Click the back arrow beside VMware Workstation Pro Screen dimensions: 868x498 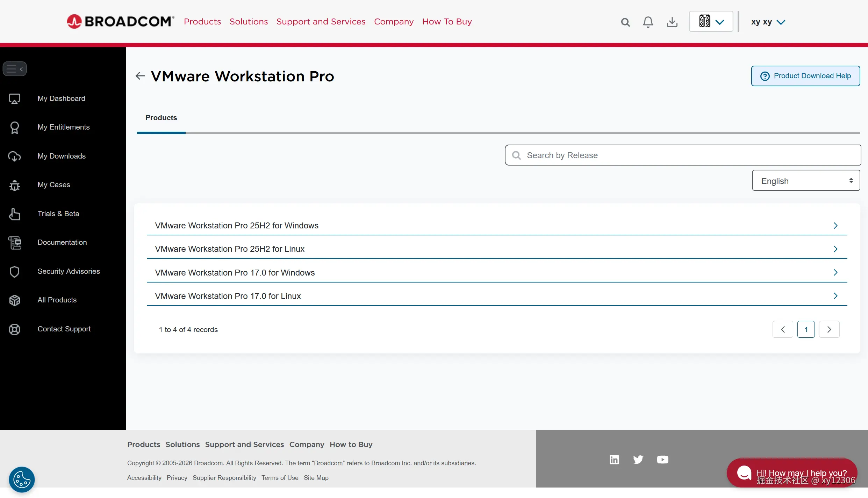[x=140, y=76]
